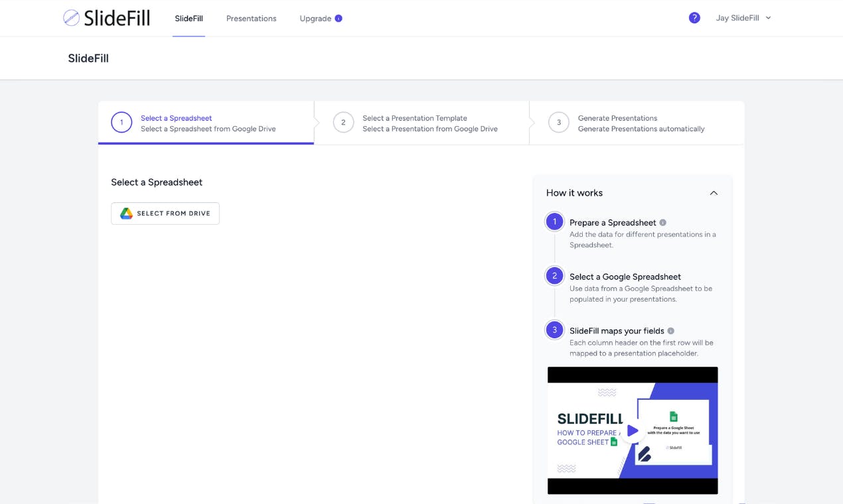The width and height of the screenshot is (843, 504).
Task: Click 'Select a Google Spreadsheet' step text
Action: [x=625, y=277]
